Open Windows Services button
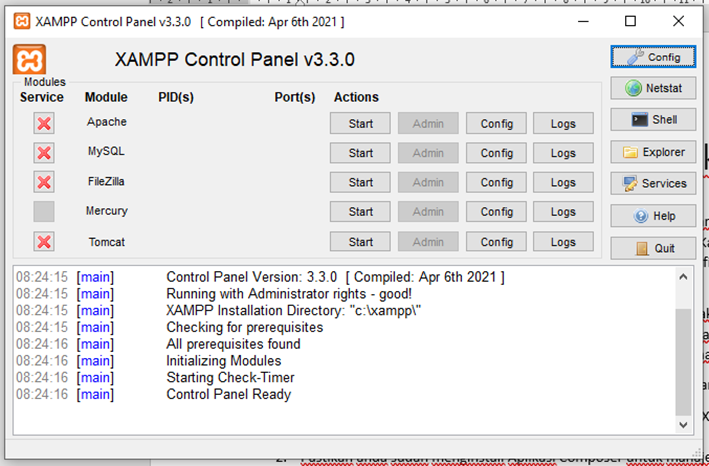This screenshot has width=709, height=466. 653,184
